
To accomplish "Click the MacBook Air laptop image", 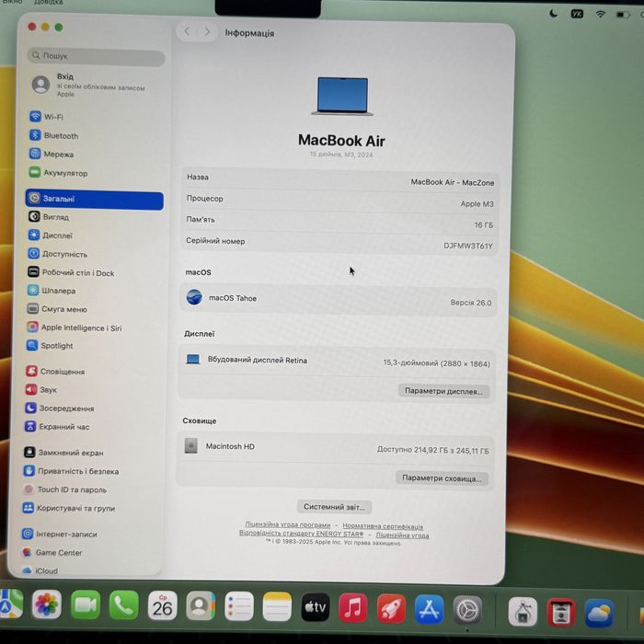I will [342, 96].
